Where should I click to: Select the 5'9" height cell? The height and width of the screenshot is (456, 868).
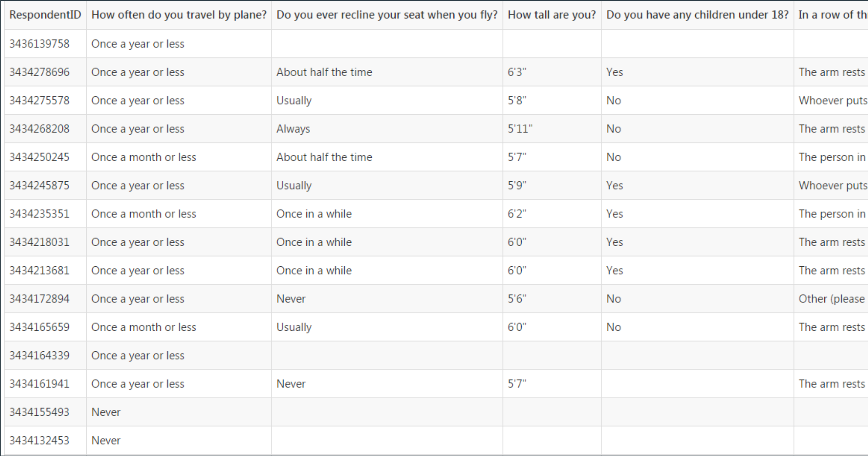552,186
